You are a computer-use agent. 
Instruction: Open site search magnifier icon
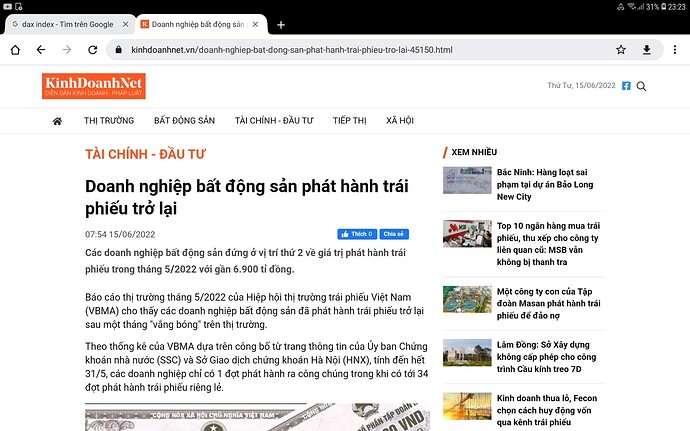[x=641, y=86]
